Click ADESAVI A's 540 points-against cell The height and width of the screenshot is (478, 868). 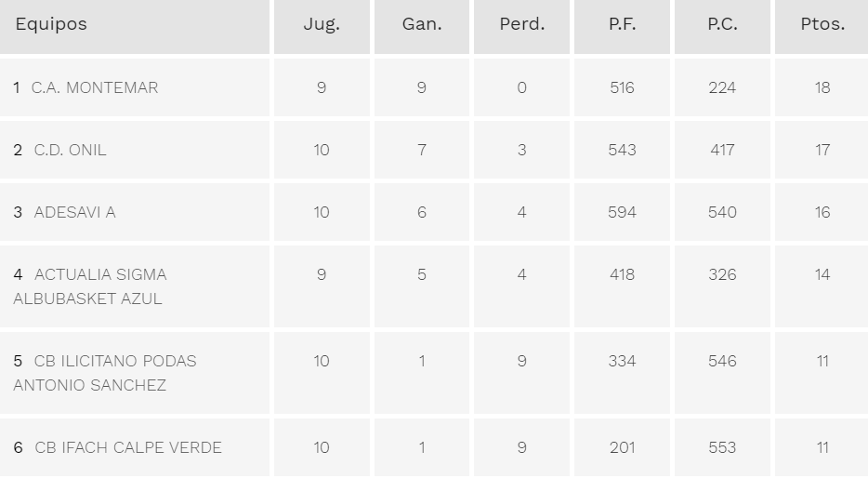pos(722,213)
